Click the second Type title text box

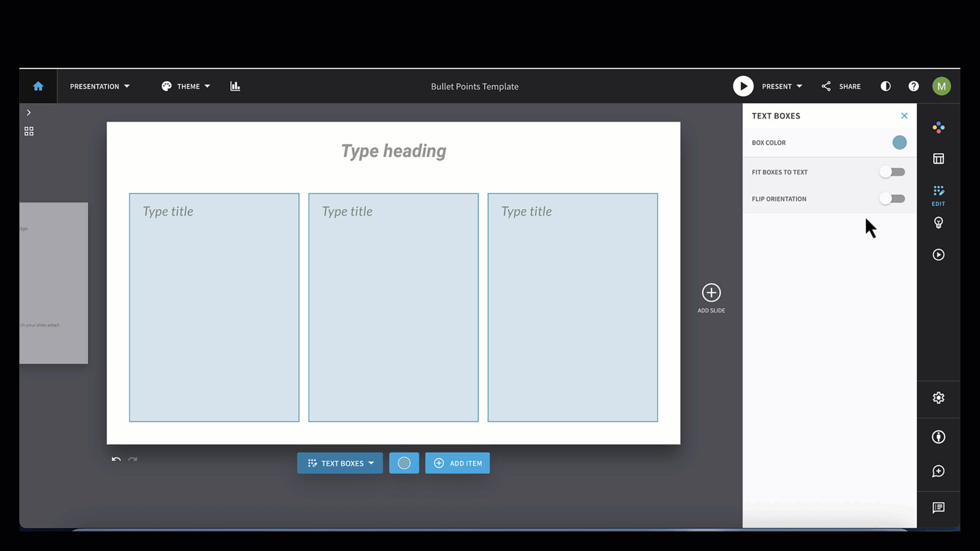point(393,307)
